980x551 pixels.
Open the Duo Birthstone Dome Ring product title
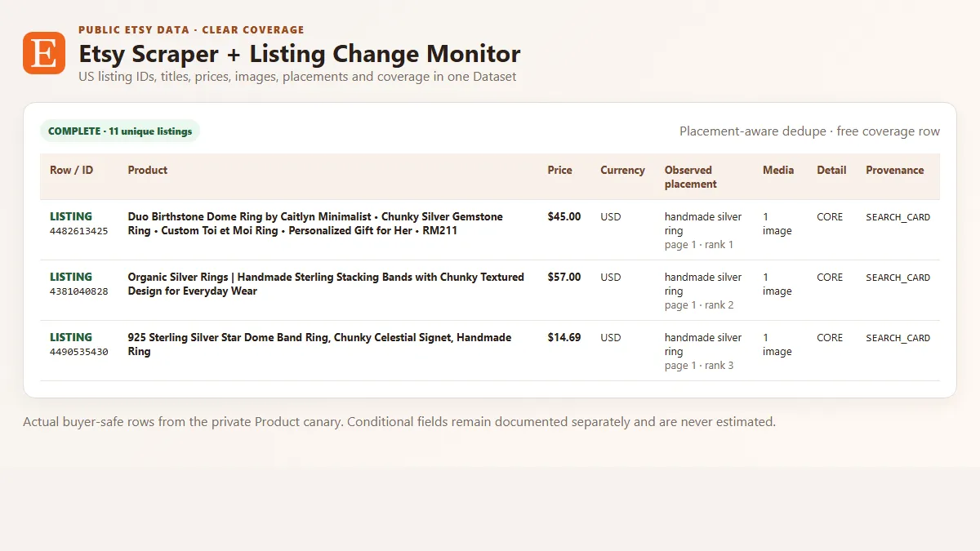pyautogui.click(x=315, y=224)
